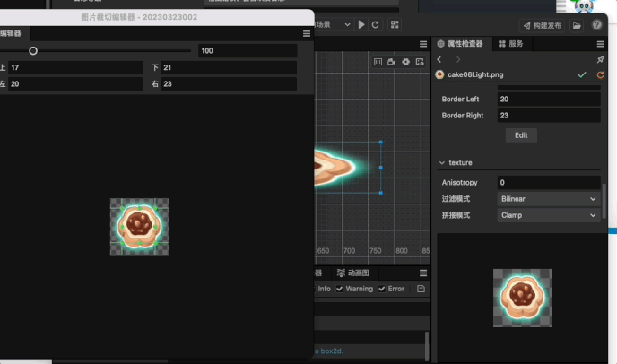Image resolution: width=617 pixels, height=364 pixels.
Task: Click the Anisotropy input field
Action: 549,183
